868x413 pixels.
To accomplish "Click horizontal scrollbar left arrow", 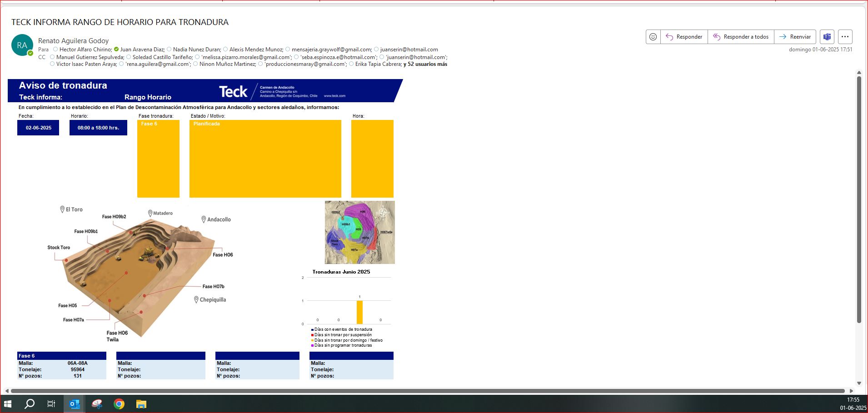I will (7, 391).
